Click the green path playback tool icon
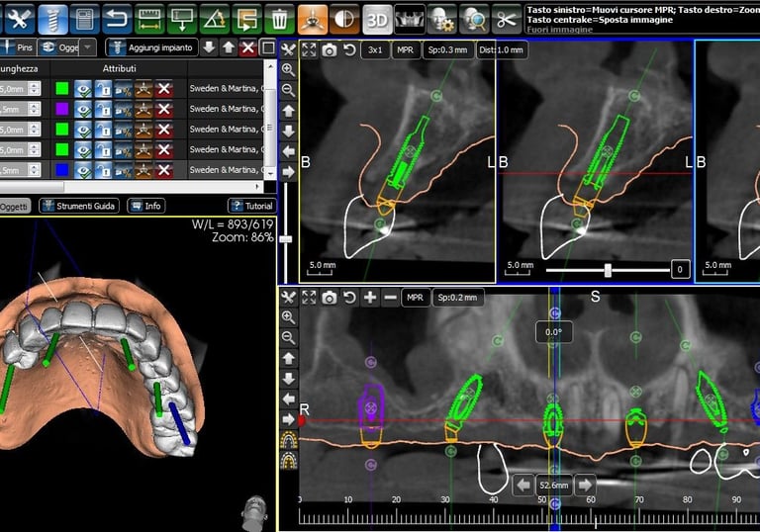 246,19
